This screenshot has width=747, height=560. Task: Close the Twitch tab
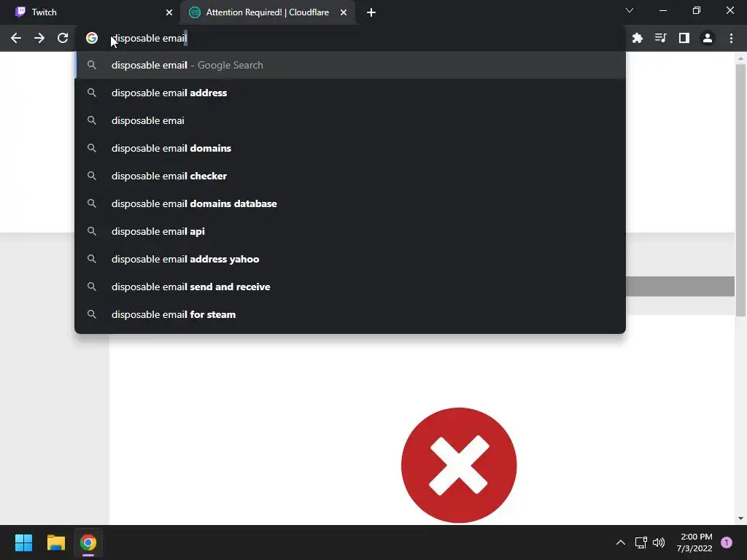point(169,12)
